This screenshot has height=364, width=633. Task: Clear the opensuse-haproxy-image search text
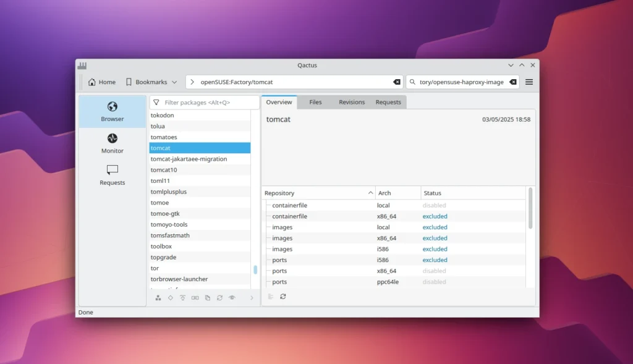[512, 82]
